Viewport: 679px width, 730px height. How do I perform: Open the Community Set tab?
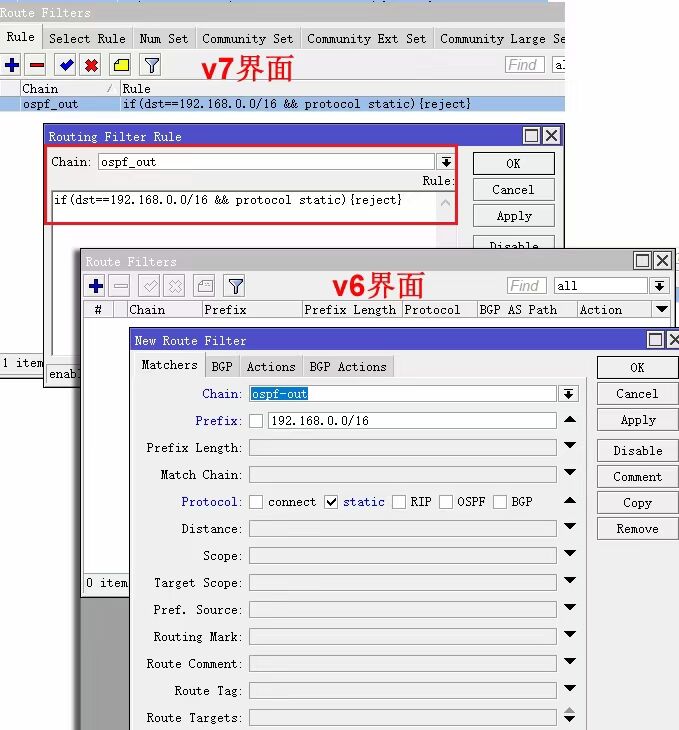coord(247,39)
